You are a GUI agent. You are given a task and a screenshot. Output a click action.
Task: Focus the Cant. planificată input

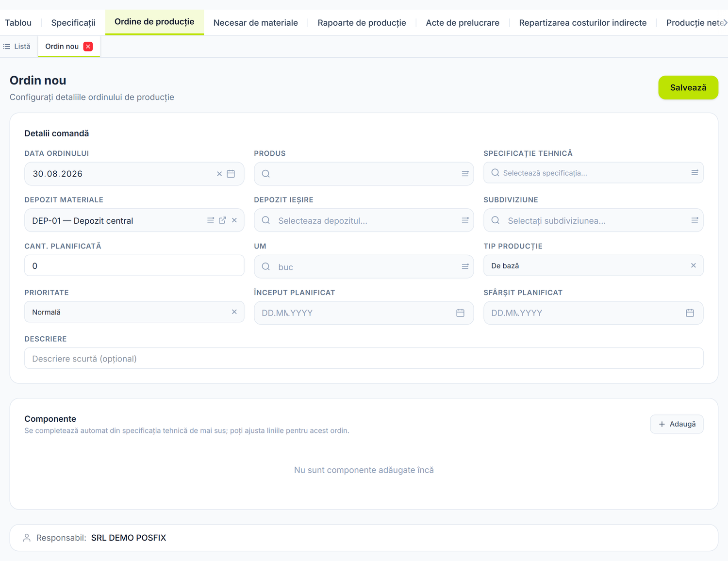[x=134, y=265]
